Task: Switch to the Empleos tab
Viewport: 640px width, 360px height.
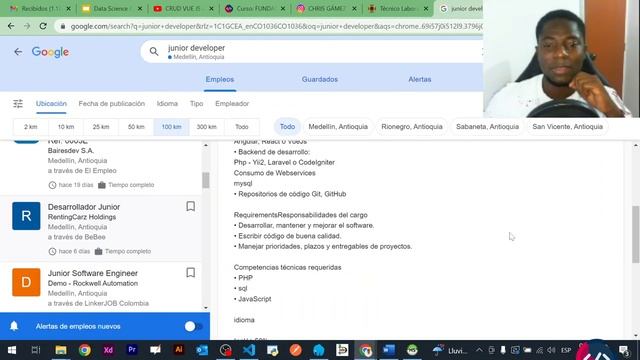Action: pos(220,80)
